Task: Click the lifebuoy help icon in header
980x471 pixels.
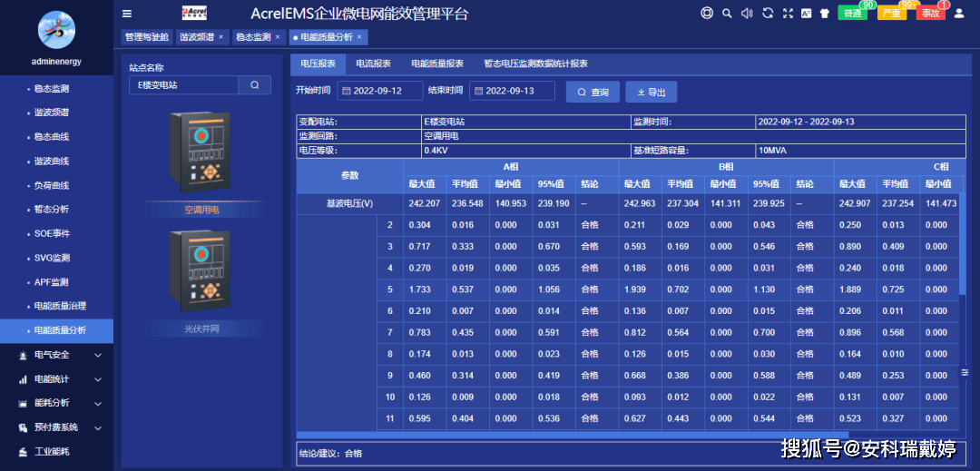Action: point(707,13)
